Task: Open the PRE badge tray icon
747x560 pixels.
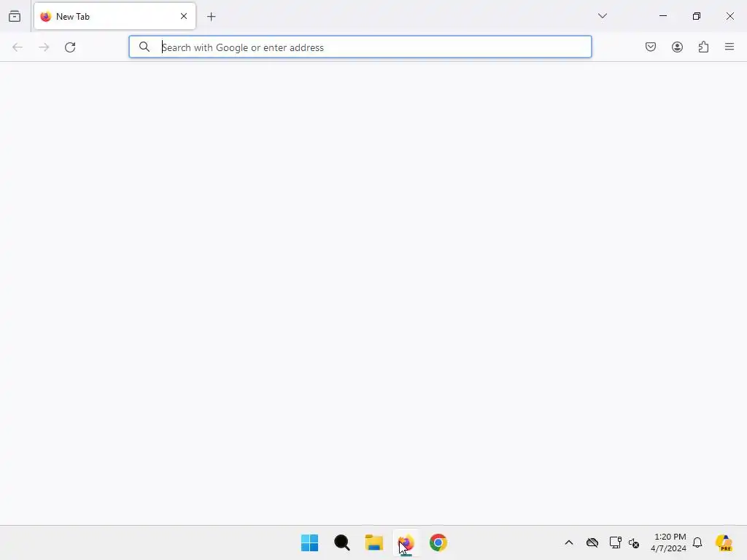Action: click(724, 542)
